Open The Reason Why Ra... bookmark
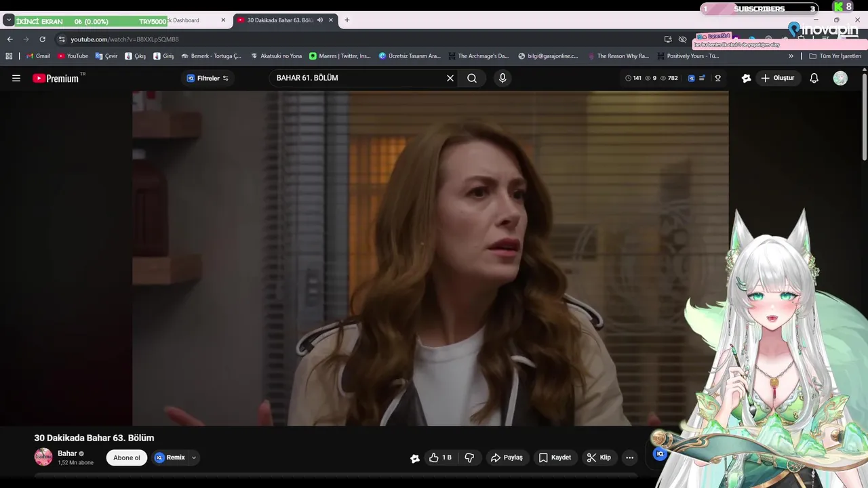Screen dimensions: 868x488 pyautogui.click(x=618, y=56)
